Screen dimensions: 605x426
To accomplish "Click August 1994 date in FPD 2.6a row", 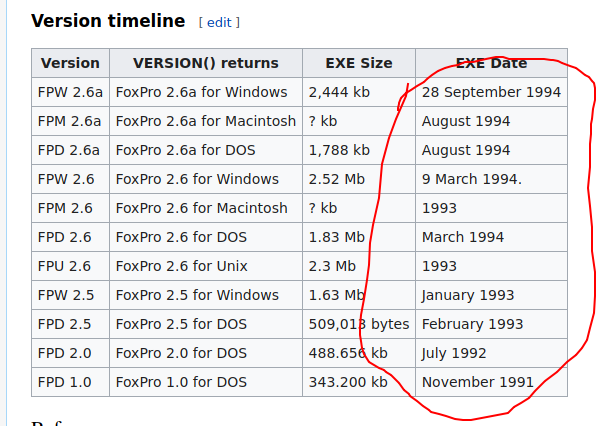I will [491, 150].
